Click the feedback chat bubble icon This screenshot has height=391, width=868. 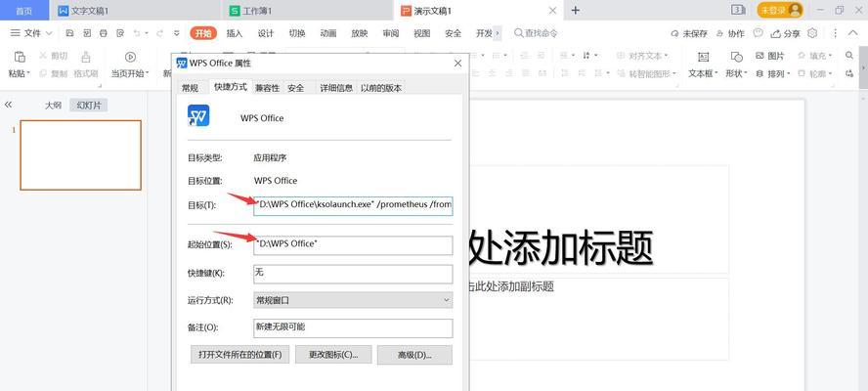(759, 33)
